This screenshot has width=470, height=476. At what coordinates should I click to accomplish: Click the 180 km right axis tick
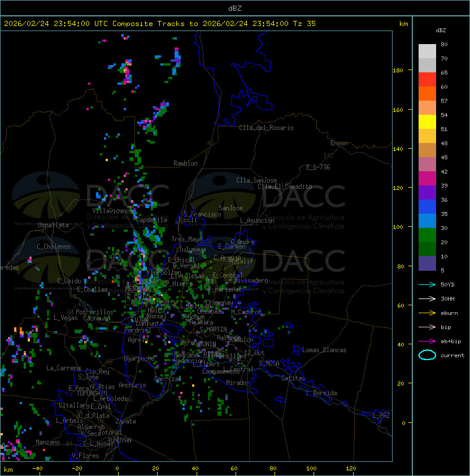pos(398,71)
